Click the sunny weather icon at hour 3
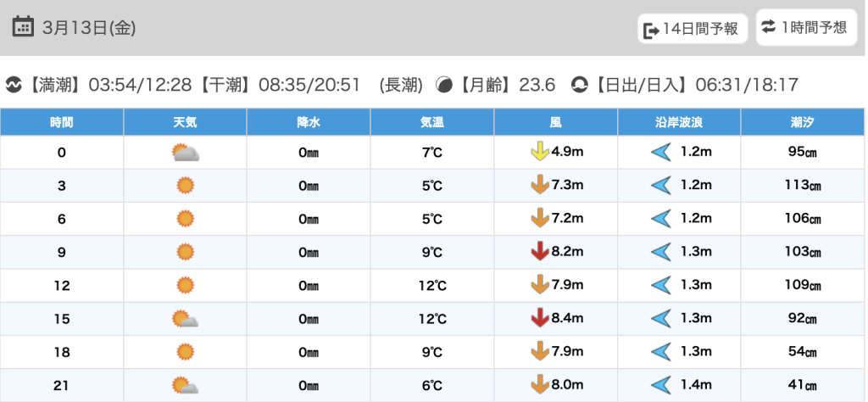The image size is (868, 402). click(185, 186)
